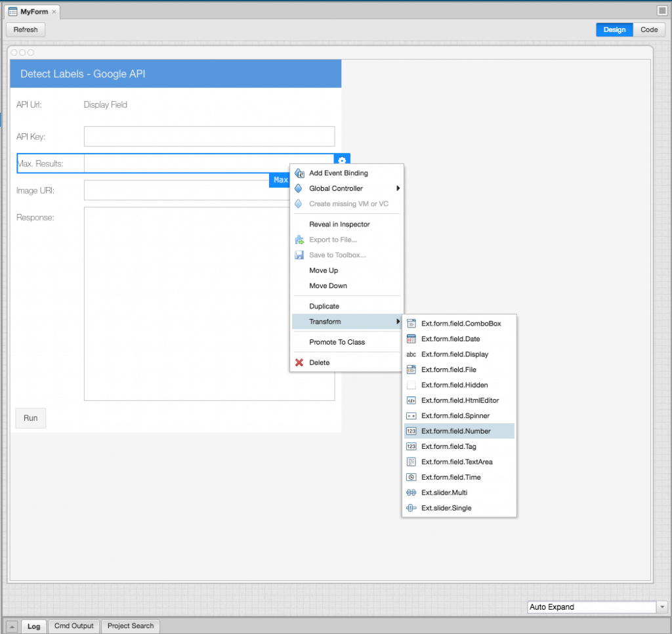
Task: Choose Reveal in Inspector
Action: pyautogui.click(x=346, y=224)
